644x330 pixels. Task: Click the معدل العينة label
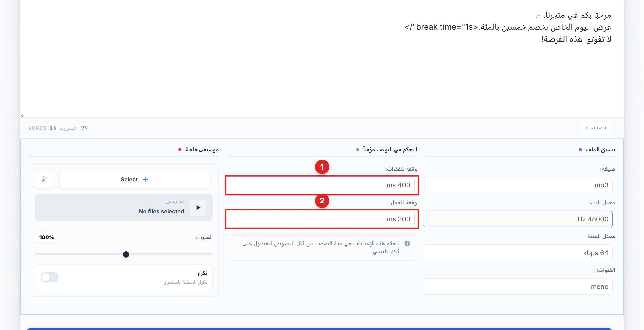[600, 236]
